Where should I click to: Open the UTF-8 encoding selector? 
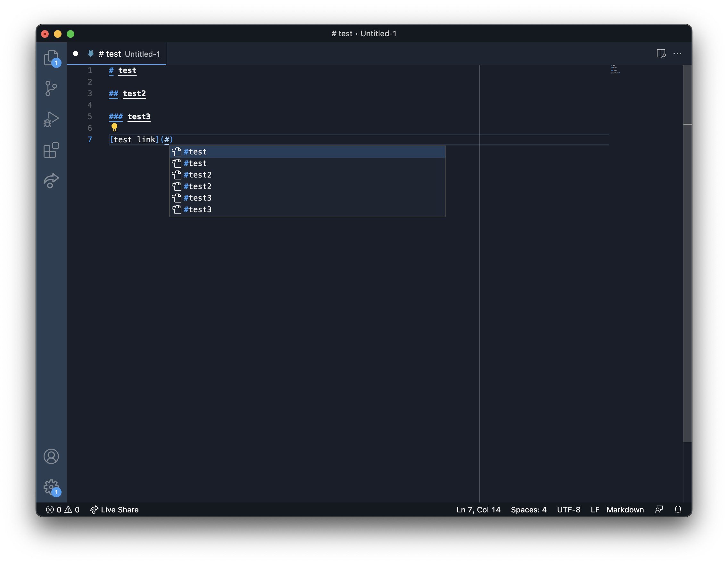point(569,509)
